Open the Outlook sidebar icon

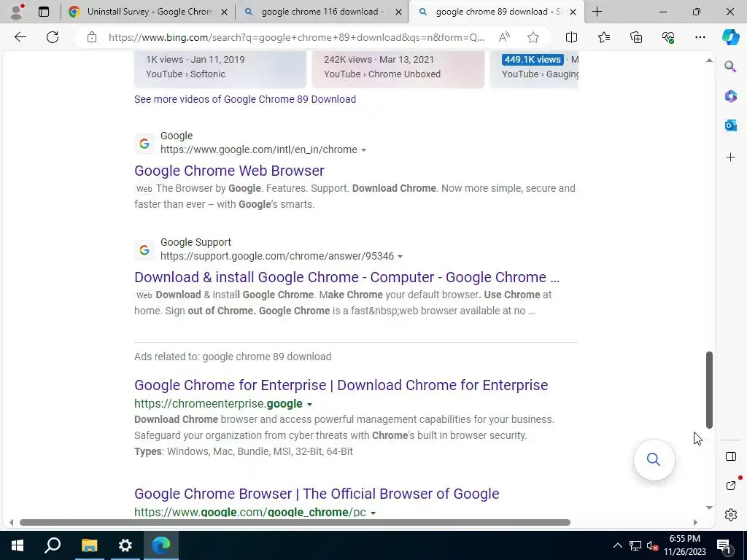[730, 125]
